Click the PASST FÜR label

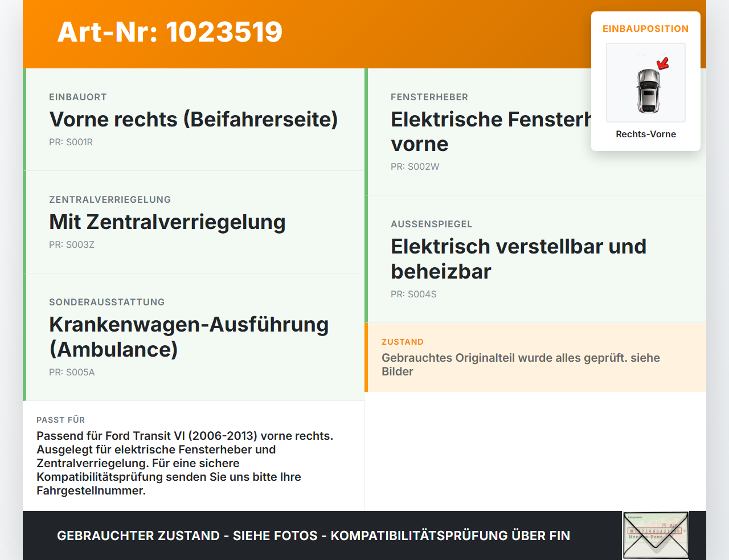[60, 420]
